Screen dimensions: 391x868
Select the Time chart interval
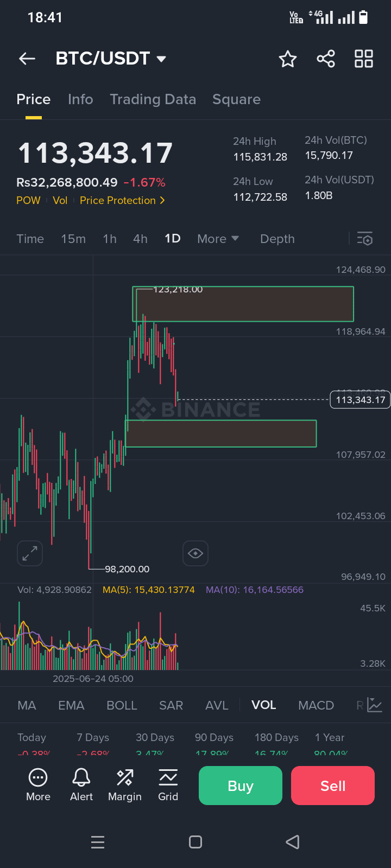[x=30, y=239]
